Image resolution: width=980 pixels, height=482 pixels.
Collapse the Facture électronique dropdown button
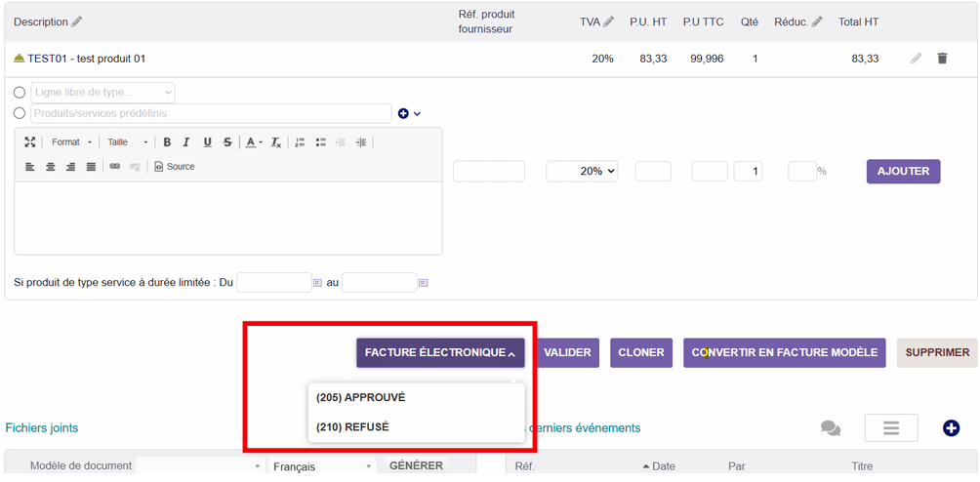[440, 353]
